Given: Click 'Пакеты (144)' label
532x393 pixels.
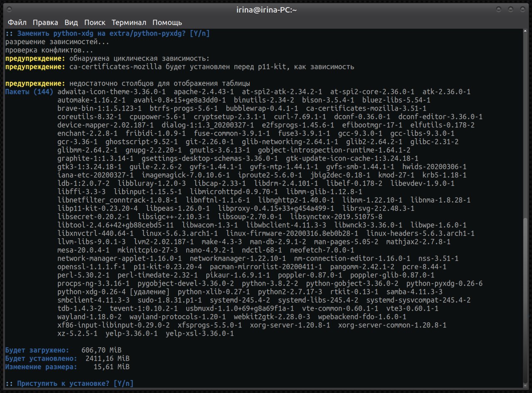Looking at the screenshot, I should pos(30,91).
